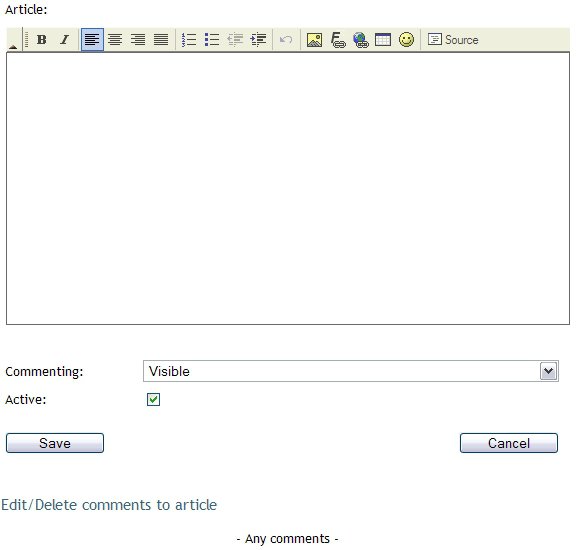Insert a table into the article
584x550 pixels.
[383, 39]
